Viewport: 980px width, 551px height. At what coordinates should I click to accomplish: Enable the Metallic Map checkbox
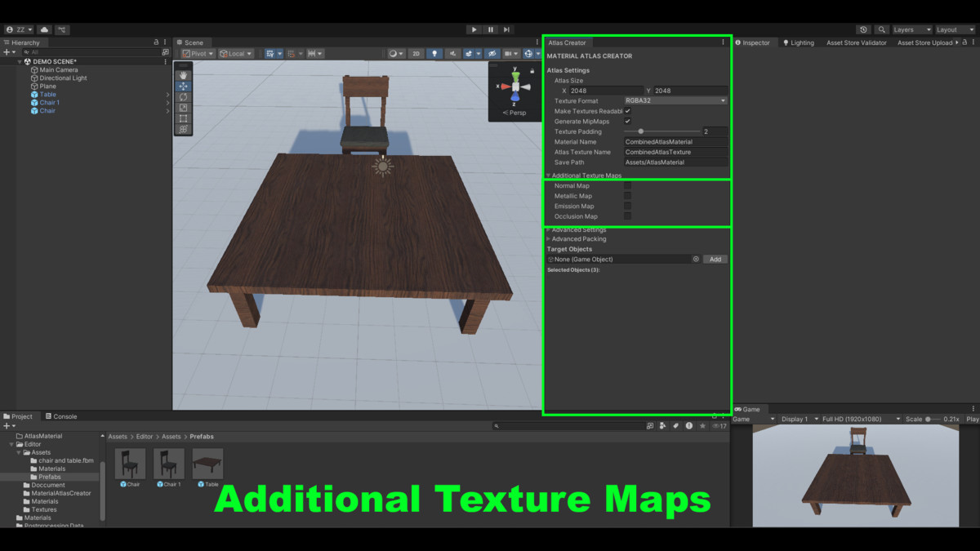tap(627, 196)
